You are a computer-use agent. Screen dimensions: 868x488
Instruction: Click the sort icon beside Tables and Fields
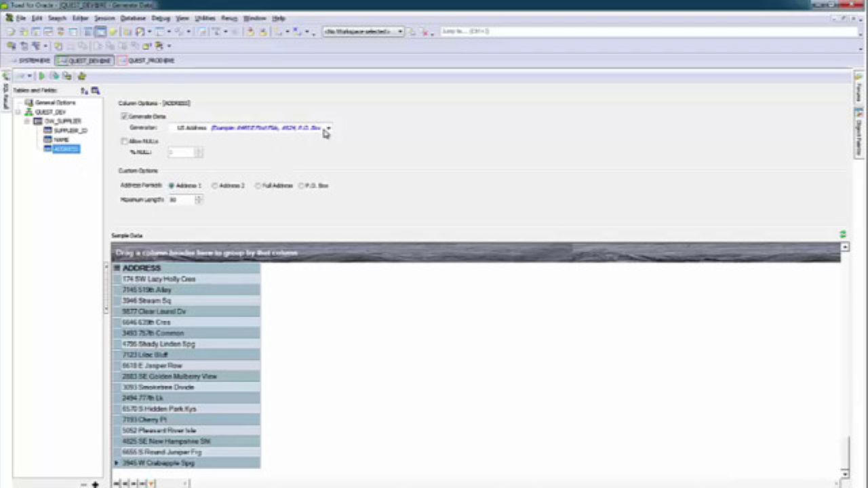tap(84, 90)
